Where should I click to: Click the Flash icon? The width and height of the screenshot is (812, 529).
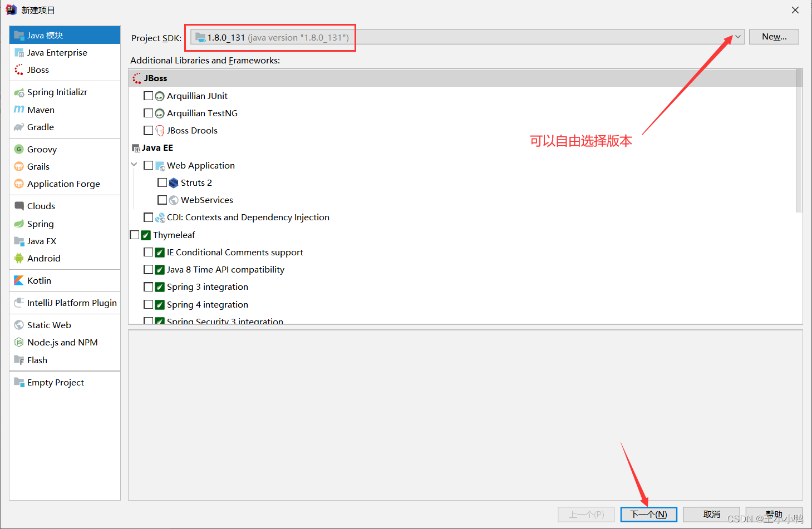[19, 360]
